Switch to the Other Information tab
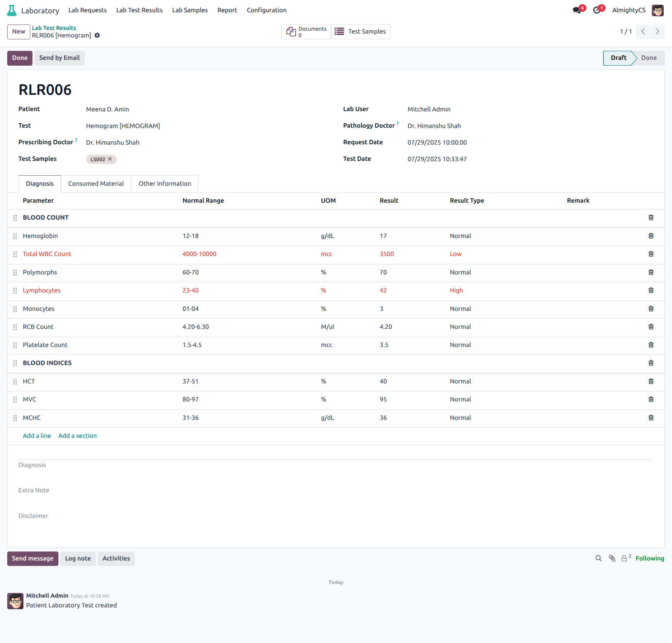This screenshot has width=672, height=643. (x=165, y=184)
